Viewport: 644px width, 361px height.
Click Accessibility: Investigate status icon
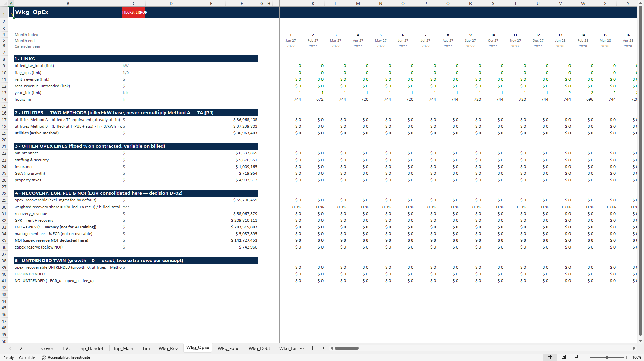pyautogui.click(x=44, y=357)
